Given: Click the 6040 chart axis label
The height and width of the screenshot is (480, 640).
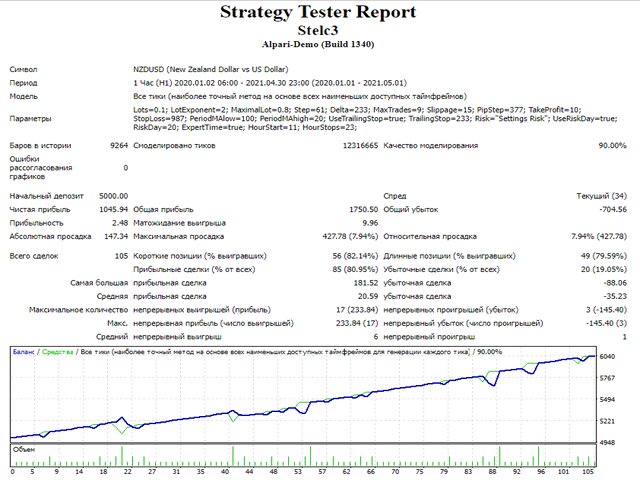Looking at the screenshot, I should point(607,356).
